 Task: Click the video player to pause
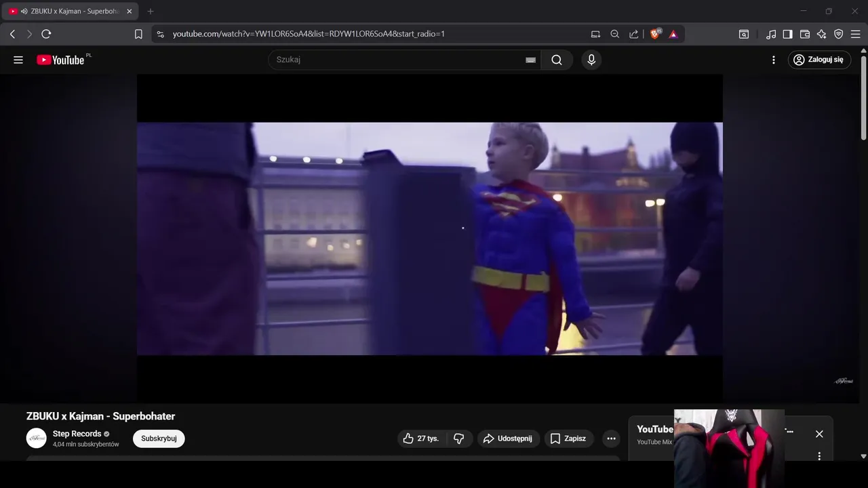click(x=430, y=239)
